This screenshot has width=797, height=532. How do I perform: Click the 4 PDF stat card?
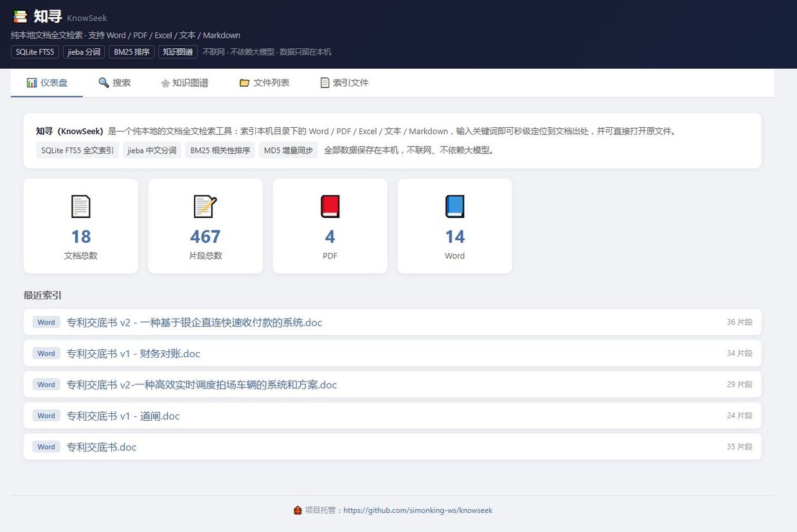[x=330, y=226]
